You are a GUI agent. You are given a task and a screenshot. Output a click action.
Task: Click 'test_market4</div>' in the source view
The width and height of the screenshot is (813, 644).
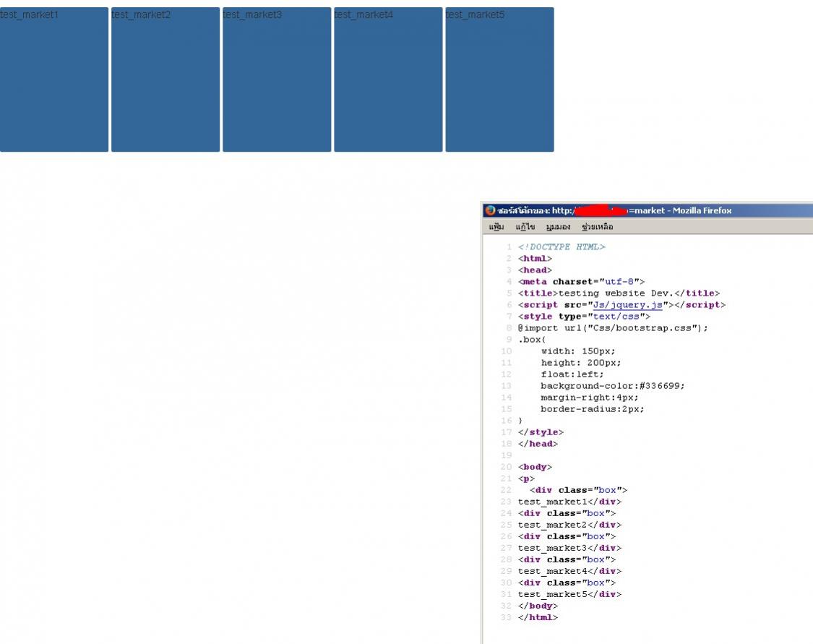(x=570, y=571)
